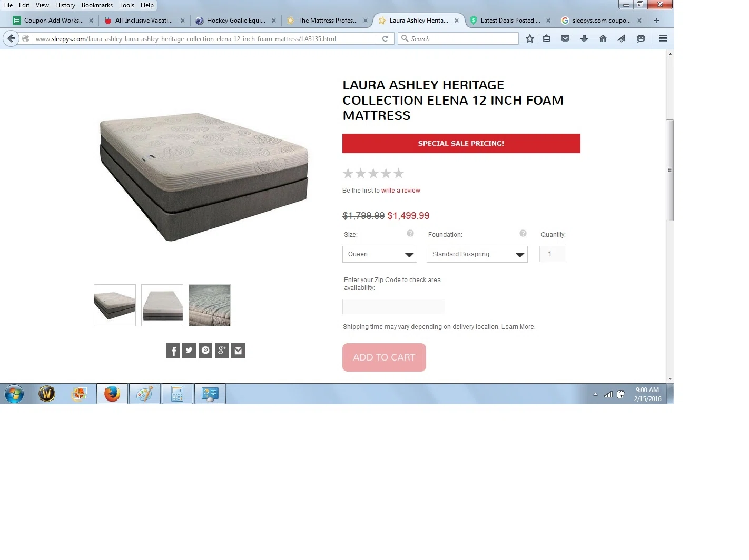Image resolution: width=749 pixels, height=560 pixels.
Task: Select the fabric close-up thumbnail
Action: 210,305
